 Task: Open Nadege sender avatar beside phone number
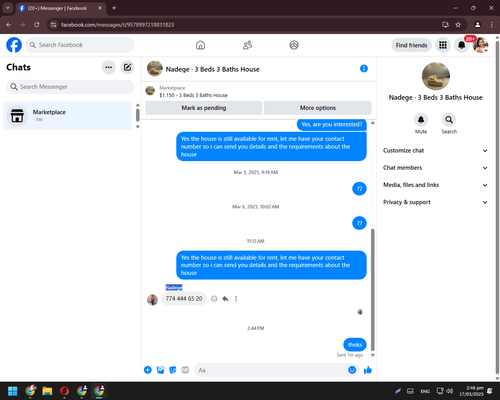(152, 300)
